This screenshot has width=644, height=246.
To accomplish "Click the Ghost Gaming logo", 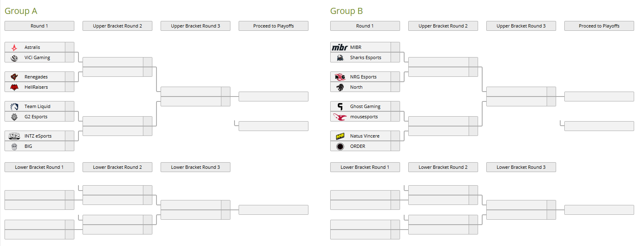I will (x=340, y=106).
